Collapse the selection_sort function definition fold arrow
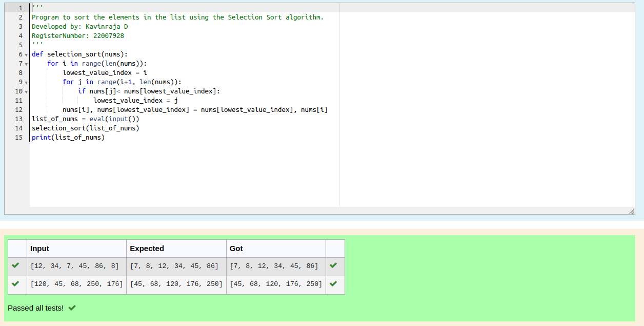Screen dimensions: 644x326 (26, 54)
